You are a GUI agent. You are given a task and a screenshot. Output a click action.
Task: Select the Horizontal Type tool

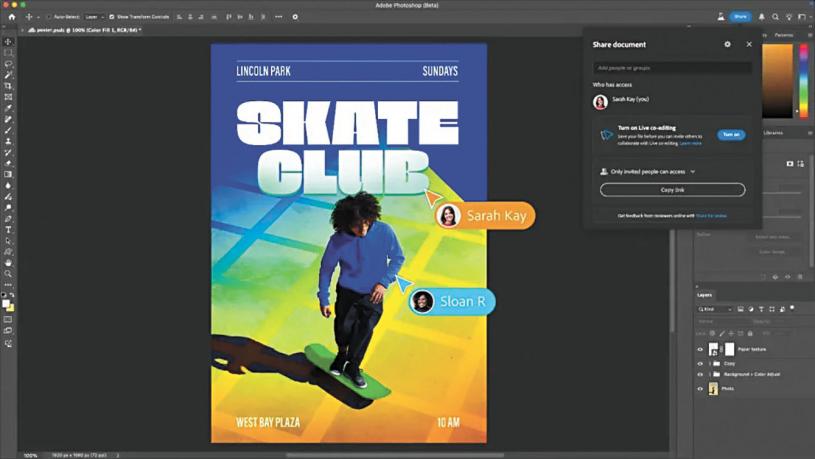pos(9,229)
